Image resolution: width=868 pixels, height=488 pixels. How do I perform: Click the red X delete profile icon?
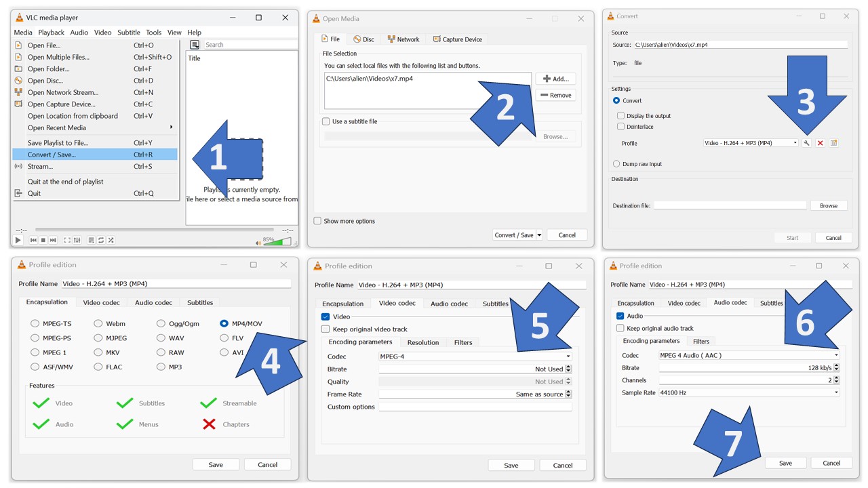pos(820,143)
